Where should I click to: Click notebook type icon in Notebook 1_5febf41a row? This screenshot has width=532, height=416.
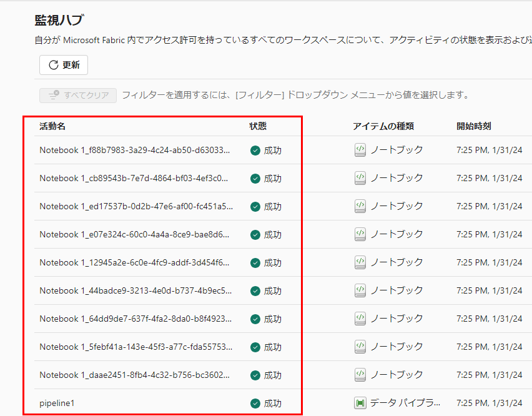[360, 347]
